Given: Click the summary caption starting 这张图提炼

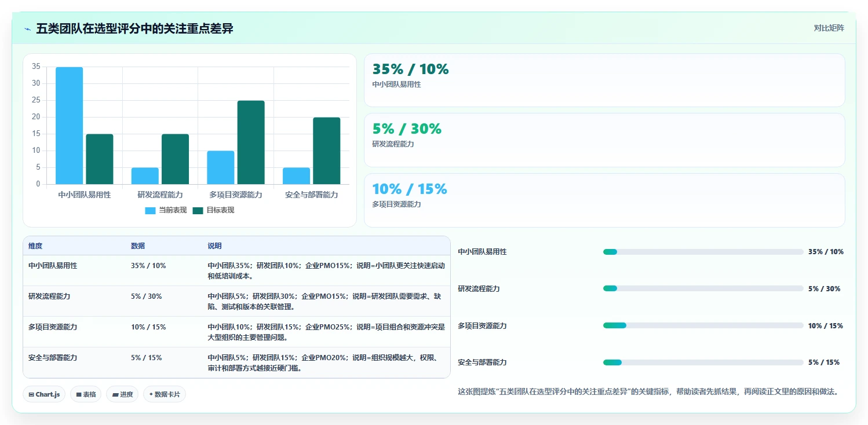Looking at the screenshot, I should pyautogui.click(x=648, y=392).
